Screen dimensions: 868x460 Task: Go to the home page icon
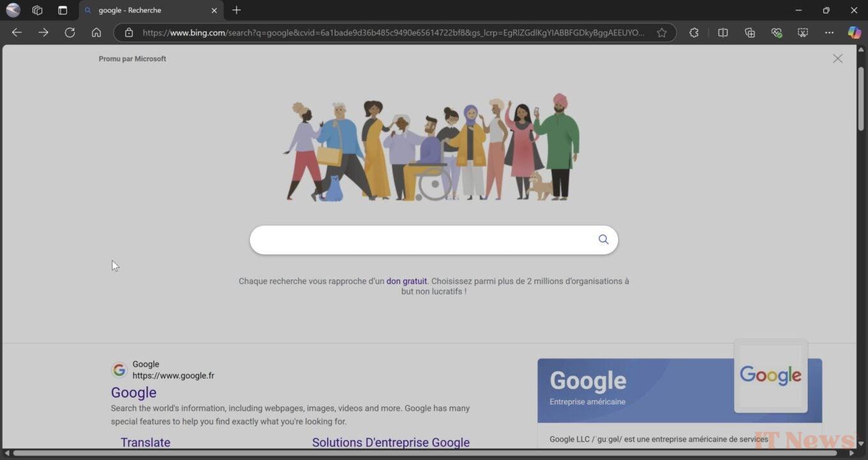96,33
